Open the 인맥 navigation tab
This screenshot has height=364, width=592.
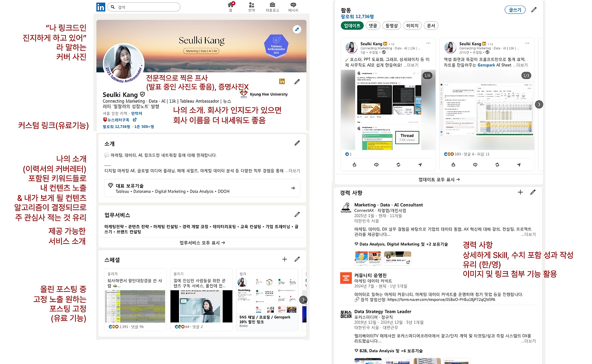click(x=252, y=7)
